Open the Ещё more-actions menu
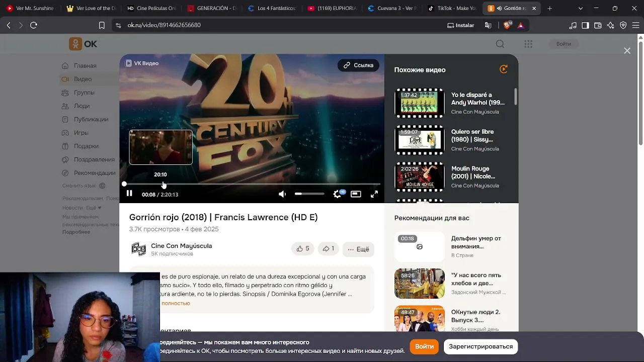This screenshot has width=644, height=362. pyautogui.click(x=358, y=249)
